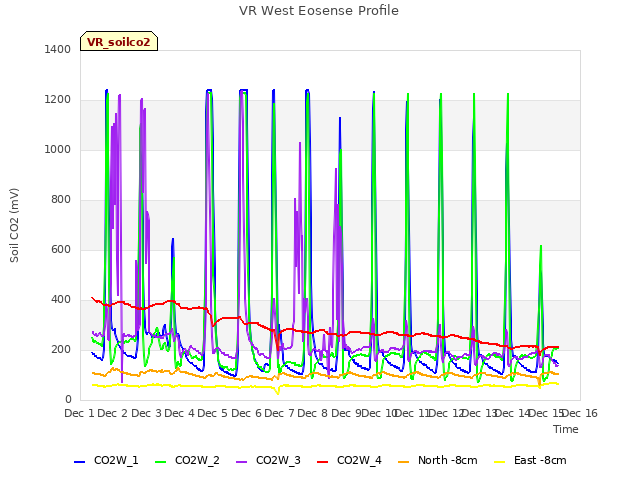This screenshot has height=480, width=640.
Task: Click the VR_soilco2 label box
Action: (119, 41)
